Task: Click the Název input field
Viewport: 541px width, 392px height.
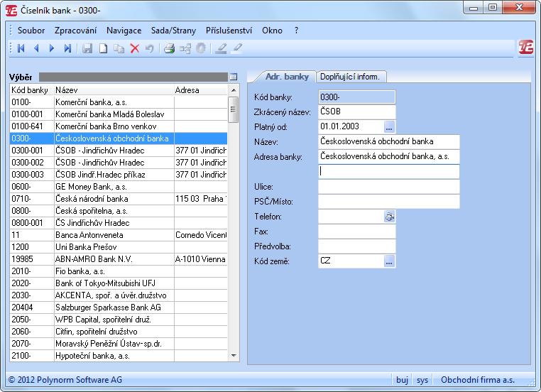Action: coord(389,141)
